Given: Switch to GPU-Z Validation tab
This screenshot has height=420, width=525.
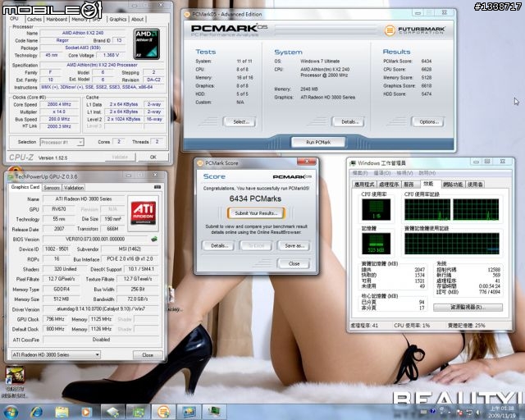Looking at the screenshot, I should click(x=74, y=188).
